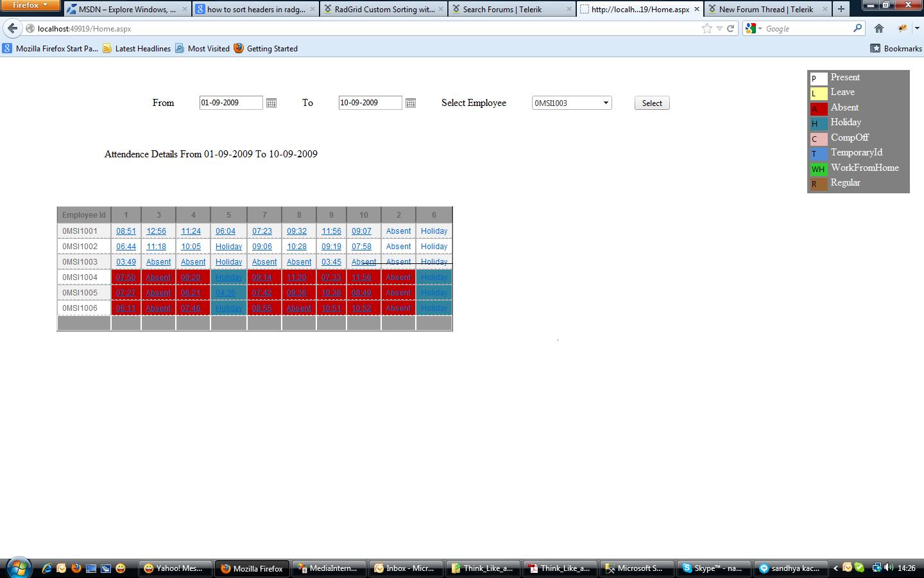This screenshot has width=924, height=578.
Task: Open the Inbox - Microsoft Outlook taskbar button
Action: point(405,568)
